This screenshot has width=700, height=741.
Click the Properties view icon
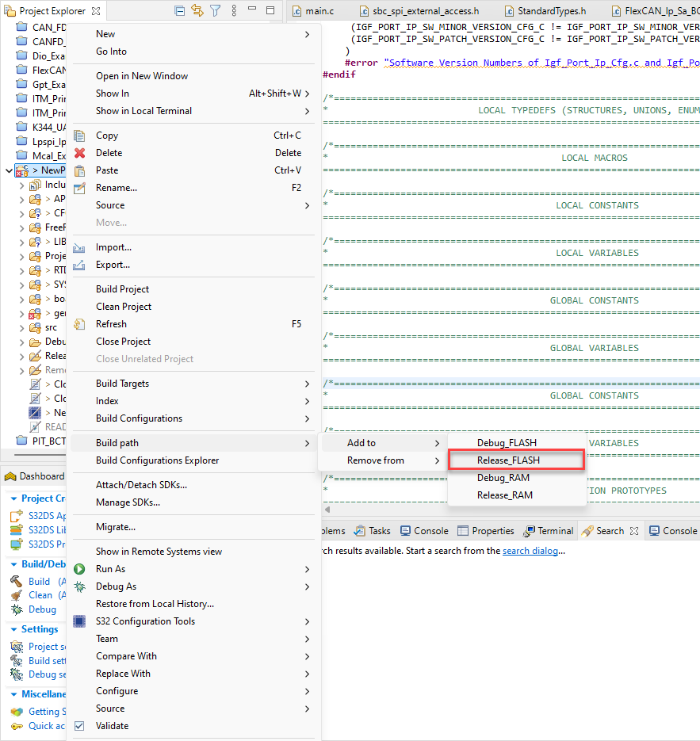(463, 531)
